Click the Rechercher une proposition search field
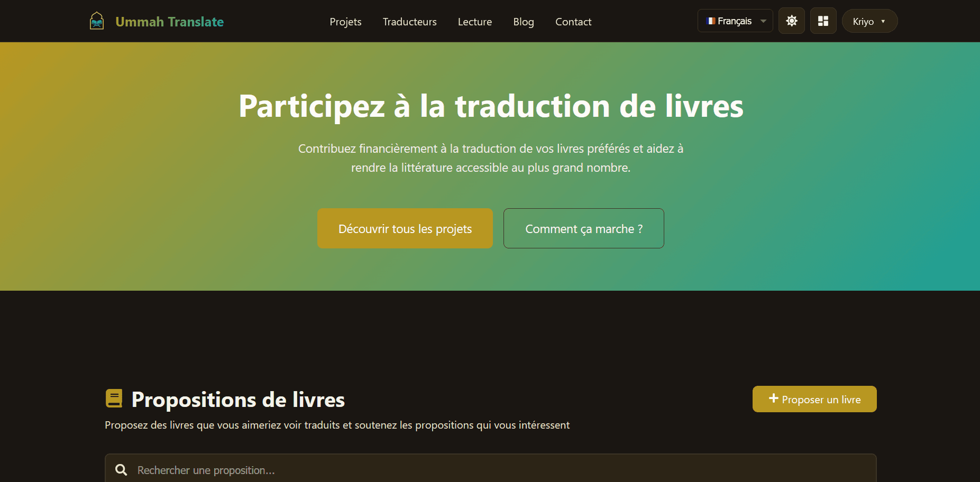This screenshot has width=980, height=482. pyautogui.click(x=370, y=469)
